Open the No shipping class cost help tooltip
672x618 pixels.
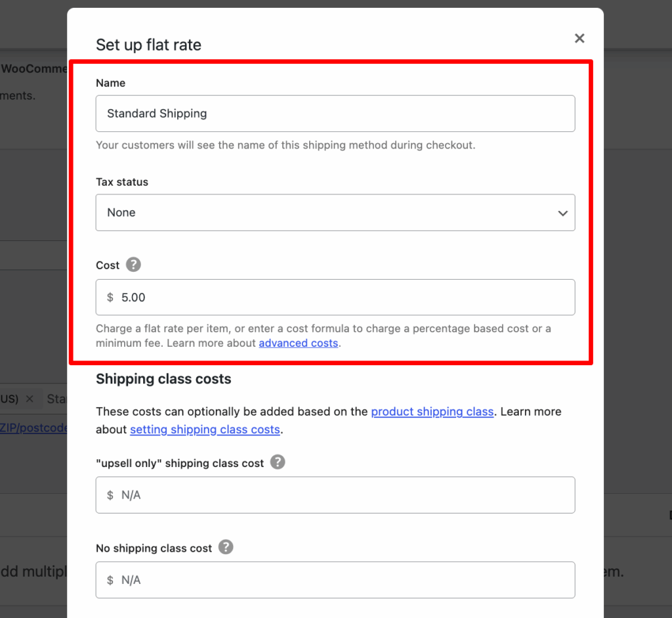click(226, 547)
